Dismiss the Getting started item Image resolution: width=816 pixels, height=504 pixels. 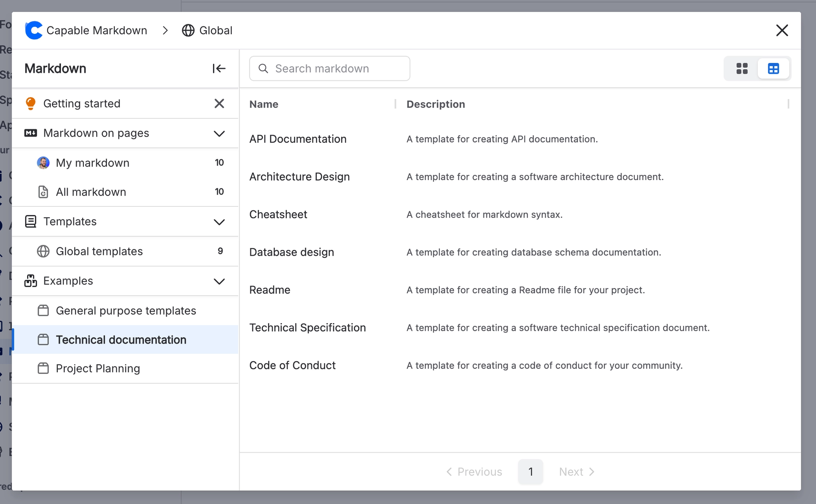(x=219, y=104)
